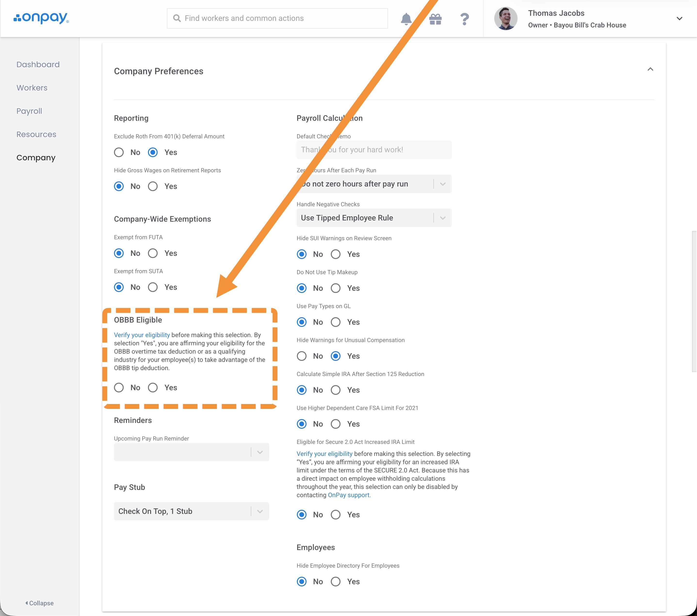Image resolution: width=697 pixels, height=616 pixels.
Task: Collapse the left sidebar
Action: point(40,603)
